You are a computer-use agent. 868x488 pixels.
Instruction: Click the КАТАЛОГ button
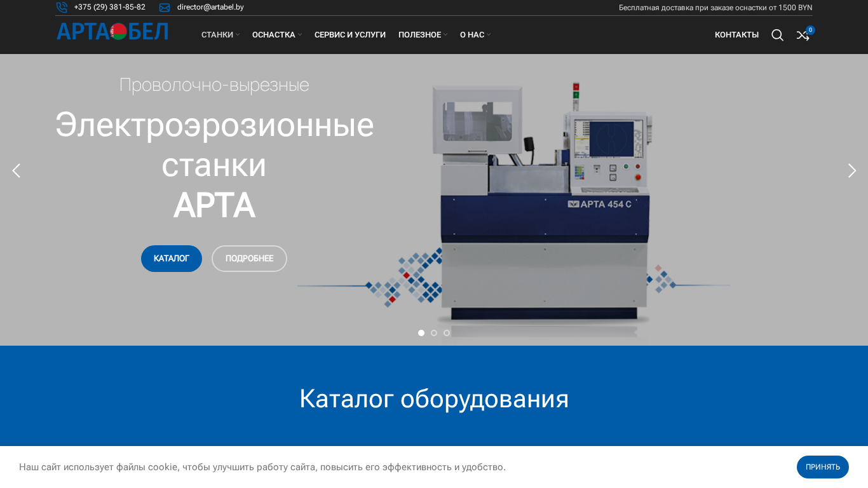172,259
